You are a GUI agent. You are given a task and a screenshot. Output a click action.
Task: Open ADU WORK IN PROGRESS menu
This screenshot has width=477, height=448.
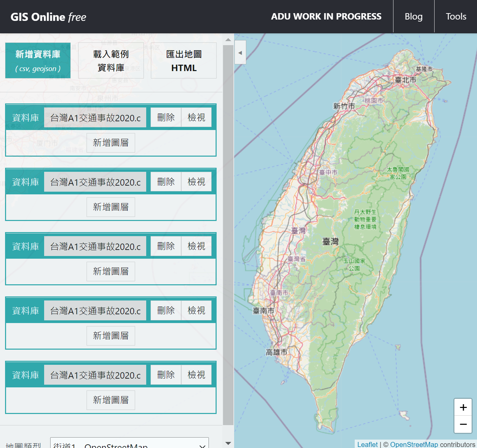[326, 17]
